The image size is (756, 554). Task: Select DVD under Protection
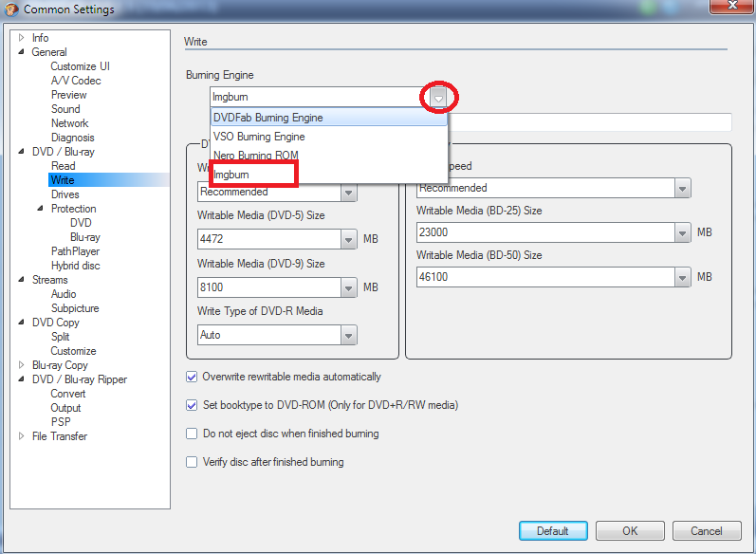click(x=81, y=223)
